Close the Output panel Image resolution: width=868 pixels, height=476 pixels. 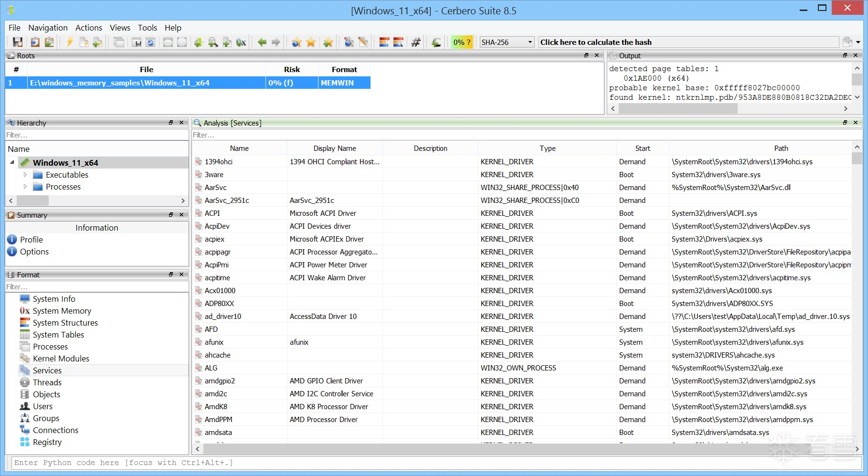pyautogui.click(x=856, y=55)
